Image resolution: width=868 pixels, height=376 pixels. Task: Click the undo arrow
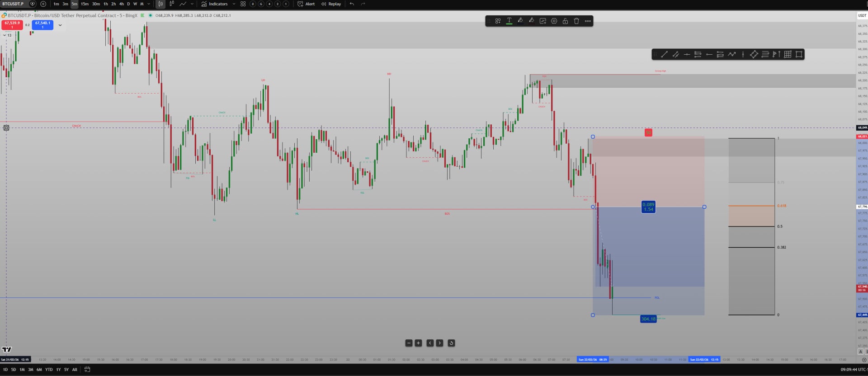[x=352, y=4]
